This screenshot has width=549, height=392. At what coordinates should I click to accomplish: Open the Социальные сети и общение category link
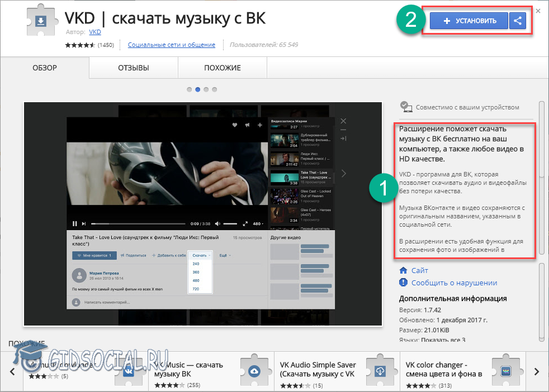click(x=172, y=45)
